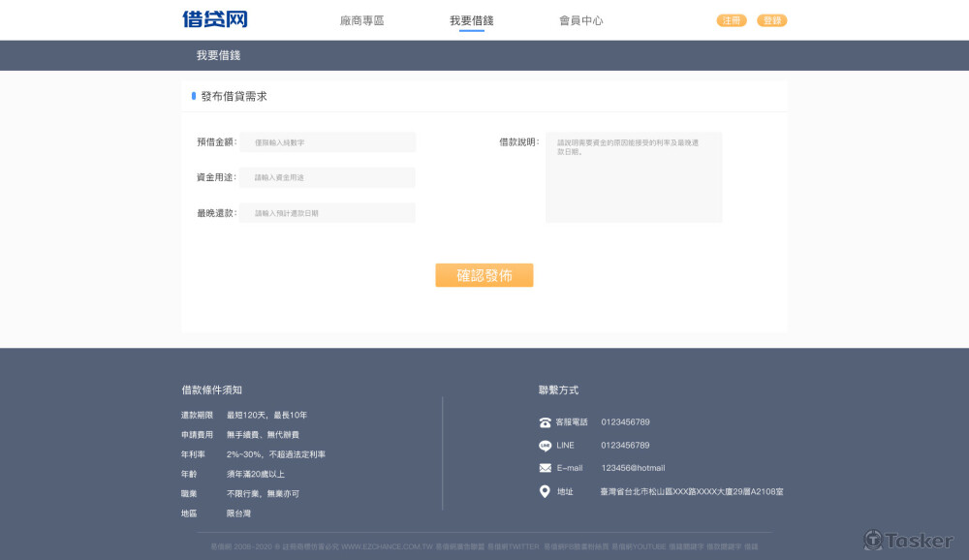Click the E-mail envelope icon
The image size is (969, 560).
click(545, 468)
